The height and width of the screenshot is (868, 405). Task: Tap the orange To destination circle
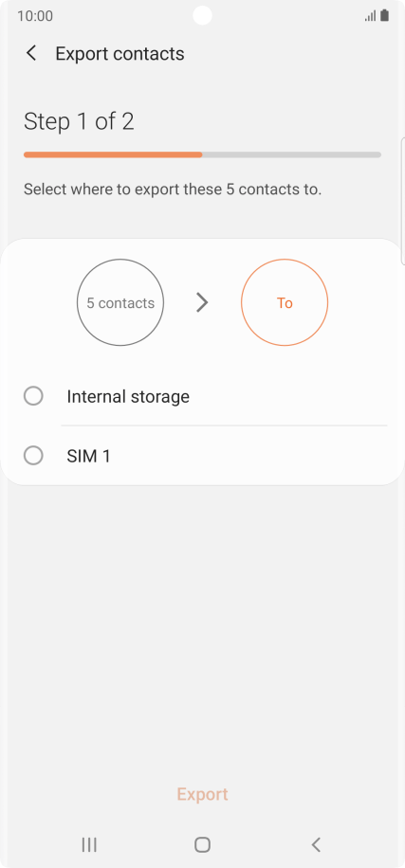click(x=285, y=303)
